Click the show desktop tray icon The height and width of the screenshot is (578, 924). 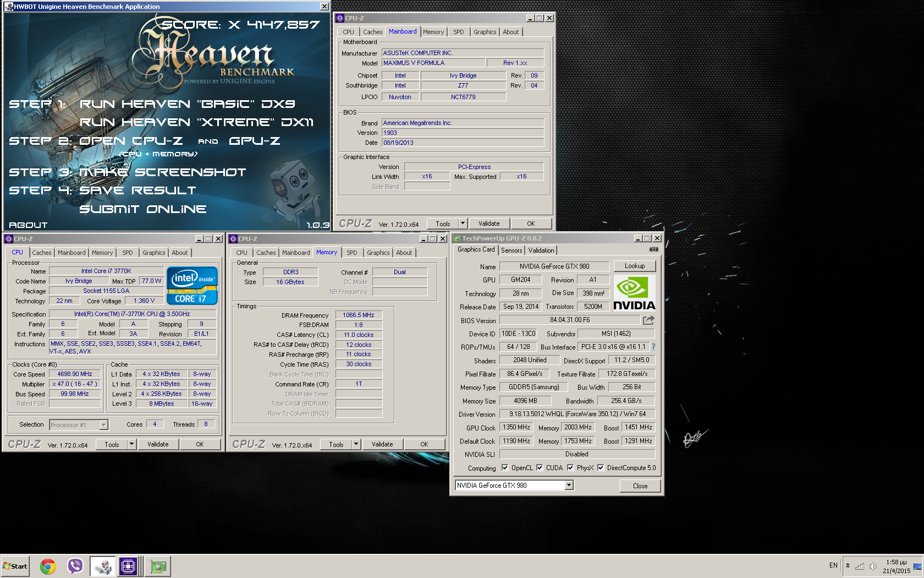pos(917,566)
